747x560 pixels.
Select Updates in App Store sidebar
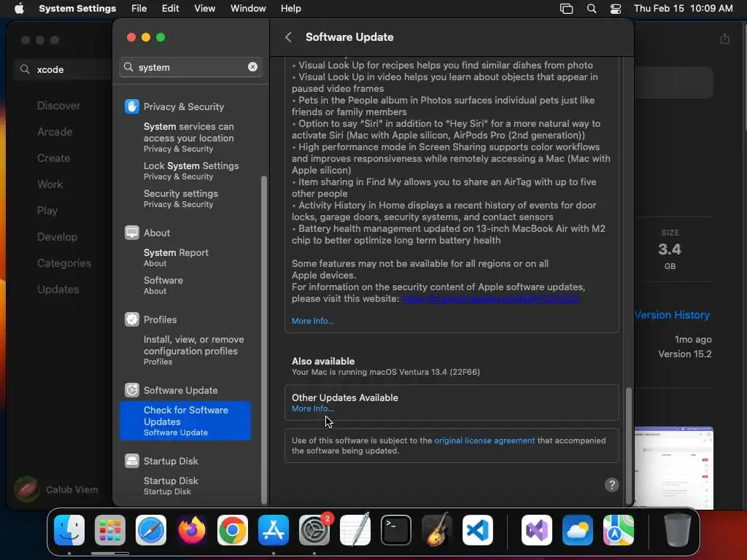[x=58, y=289]
